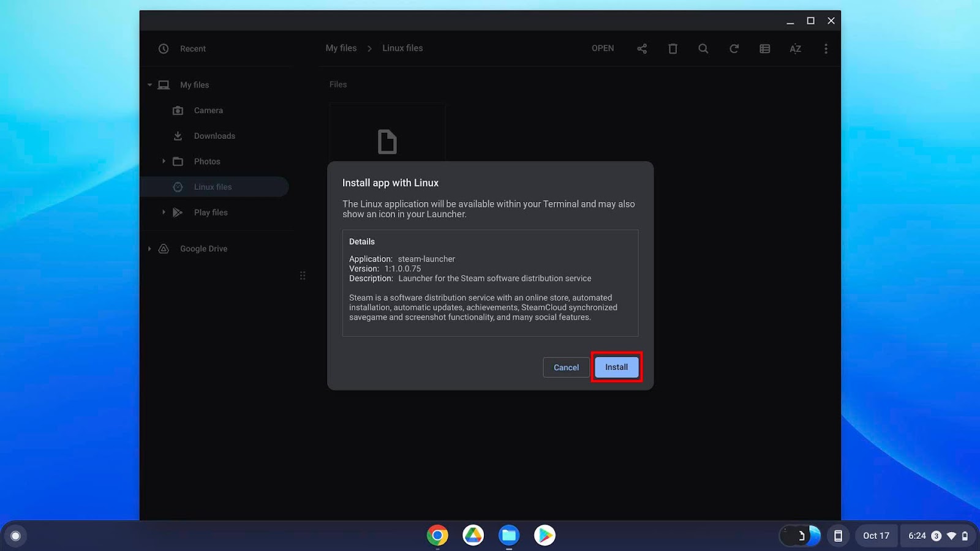Click the Details heading
The image size is (980, 551).
tap(362, 242)
